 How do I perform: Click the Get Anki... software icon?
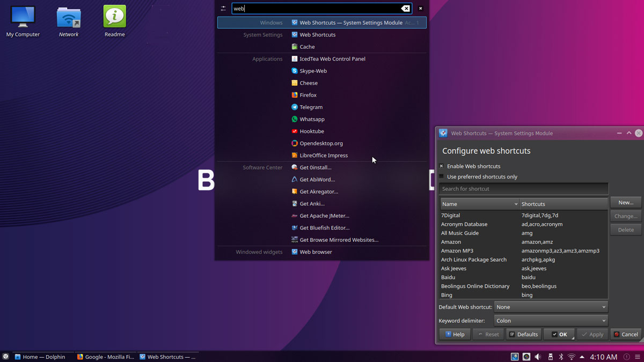click(x=295, y=204)
